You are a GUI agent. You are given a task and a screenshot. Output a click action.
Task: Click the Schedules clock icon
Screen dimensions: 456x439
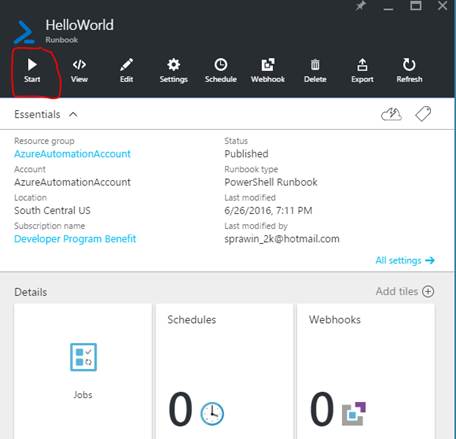pyautogui.click(x=212, y=414)
